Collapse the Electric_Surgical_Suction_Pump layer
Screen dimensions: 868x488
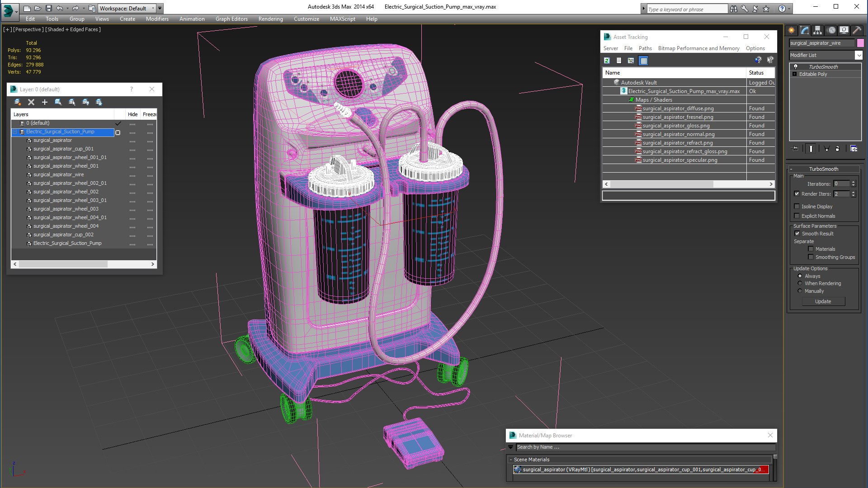coord(14,132)
